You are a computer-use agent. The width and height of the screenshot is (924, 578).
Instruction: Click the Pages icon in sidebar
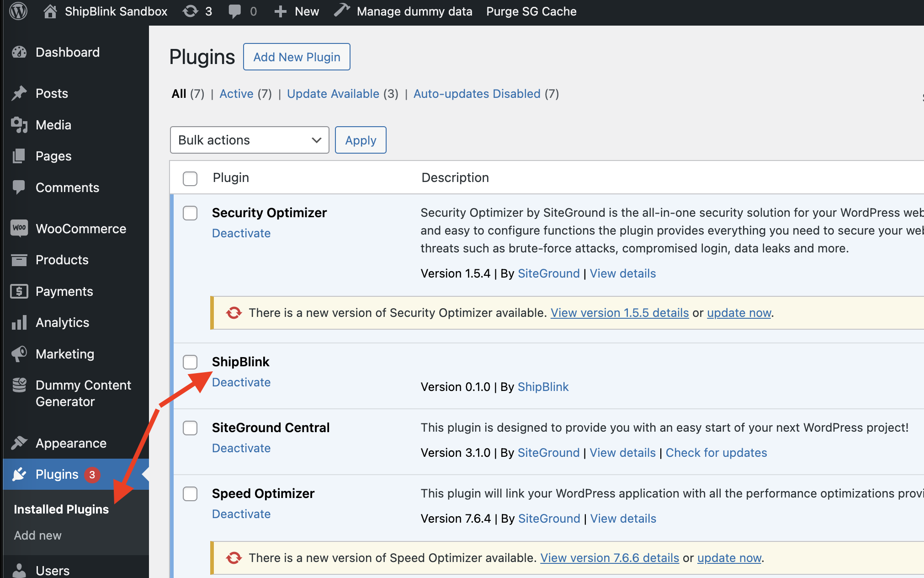19,156
